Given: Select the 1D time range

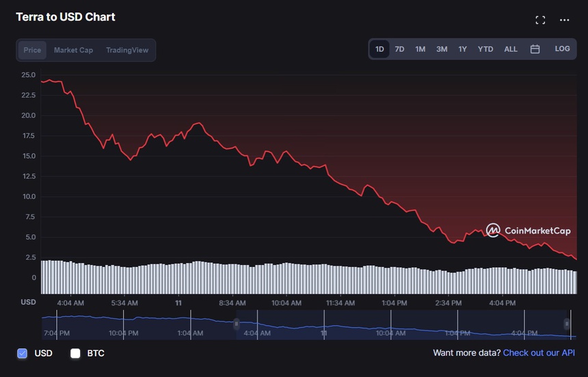Looking at the screenshot, I should click(x=379, y=49).
